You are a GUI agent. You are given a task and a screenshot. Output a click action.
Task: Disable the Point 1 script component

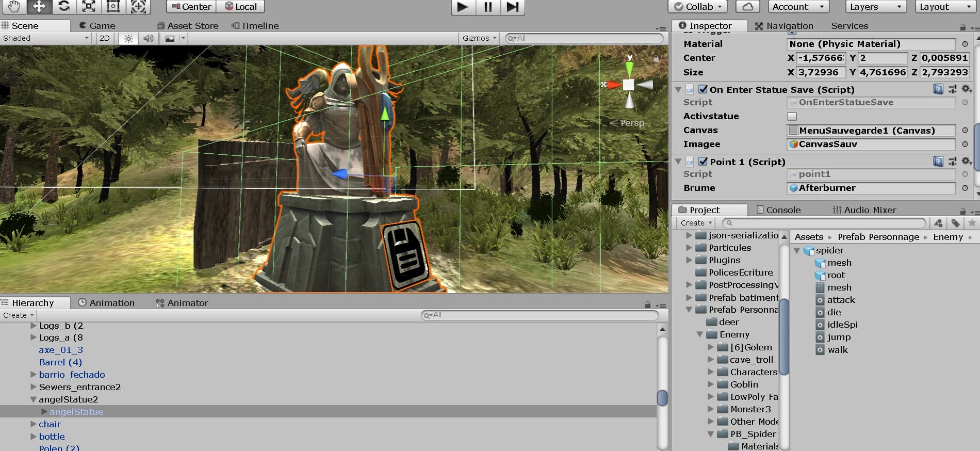(703, 162)
